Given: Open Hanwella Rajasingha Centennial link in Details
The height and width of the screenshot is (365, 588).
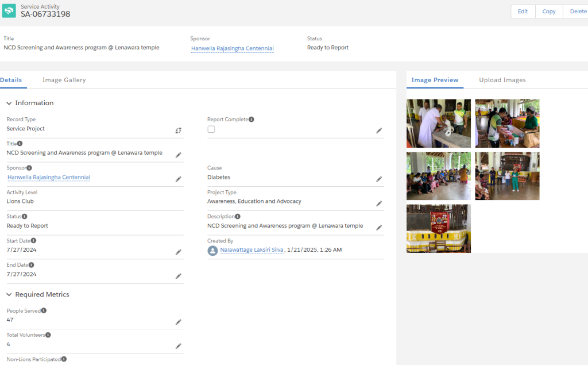Looking at the screenshot, I should pyautogui.click(x=49, y=177).
